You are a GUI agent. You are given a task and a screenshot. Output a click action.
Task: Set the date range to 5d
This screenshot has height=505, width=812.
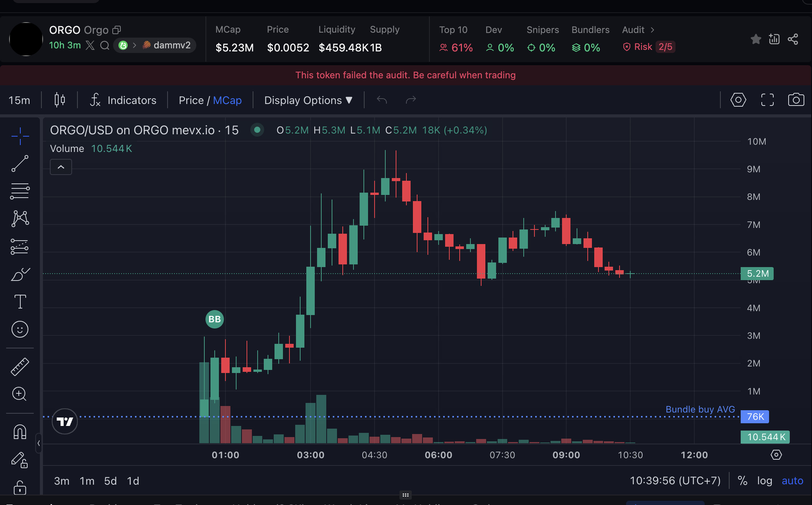(x=110, y=481)
